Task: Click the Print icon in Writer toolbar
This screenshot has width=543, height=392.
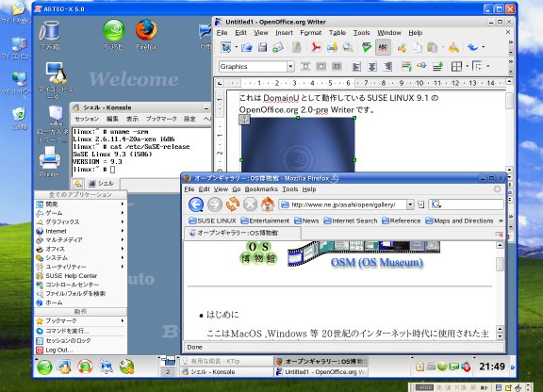Action: (x=332, y=47)
